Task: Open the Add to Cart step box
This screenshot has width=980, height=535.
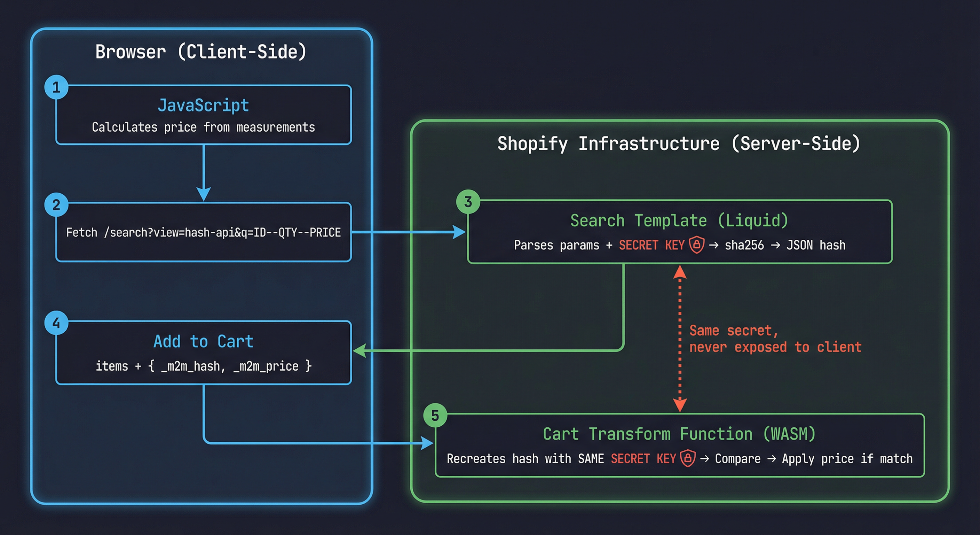Action: pyautogui.click(x=204, y=352)
